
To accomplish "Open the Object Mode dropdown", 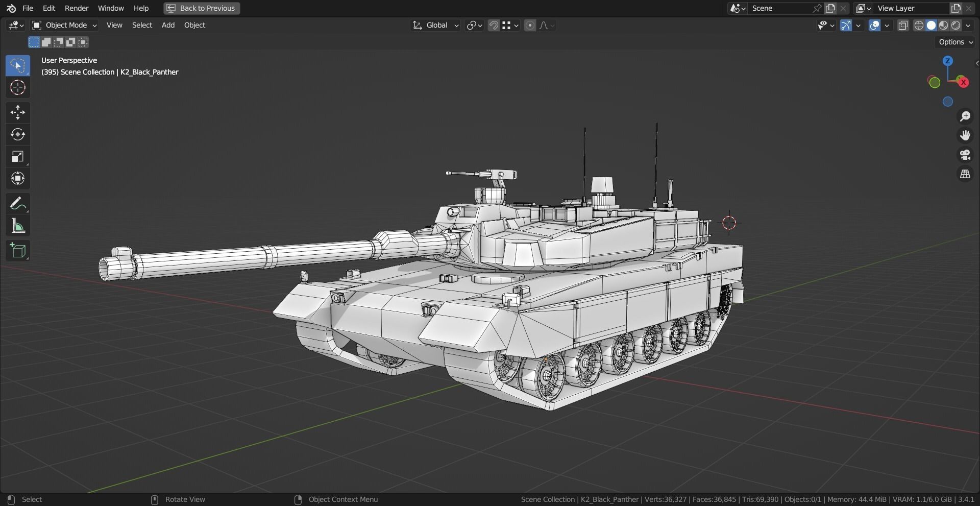I will pos(64,25).
